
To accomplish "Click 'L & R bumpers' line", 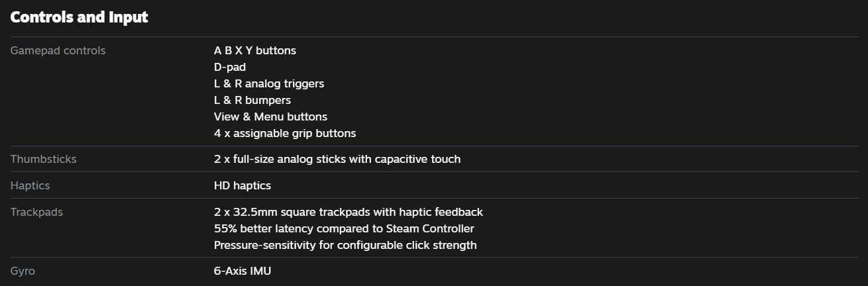I will click(x=252, y=100).
